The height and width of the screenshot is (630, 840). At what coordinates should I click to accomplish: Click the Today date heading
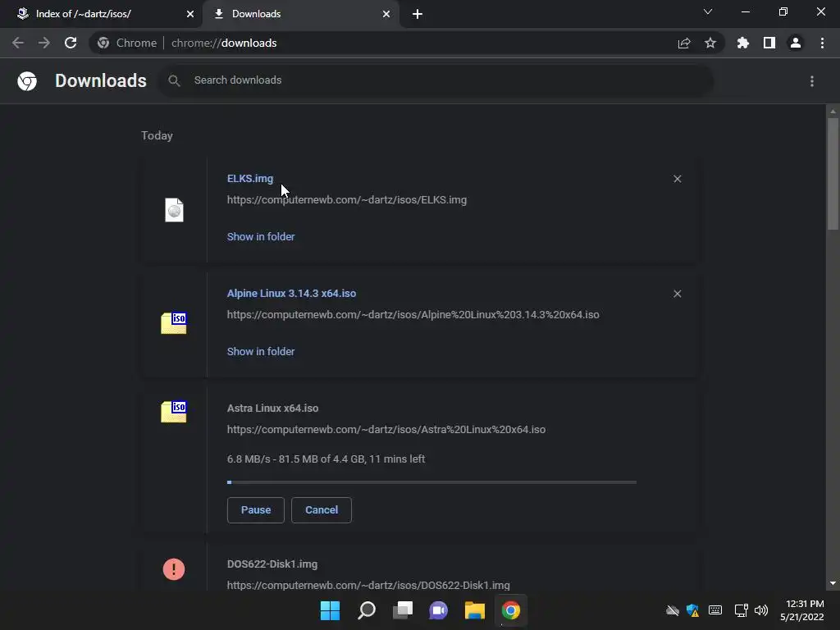tap(157, 135)
